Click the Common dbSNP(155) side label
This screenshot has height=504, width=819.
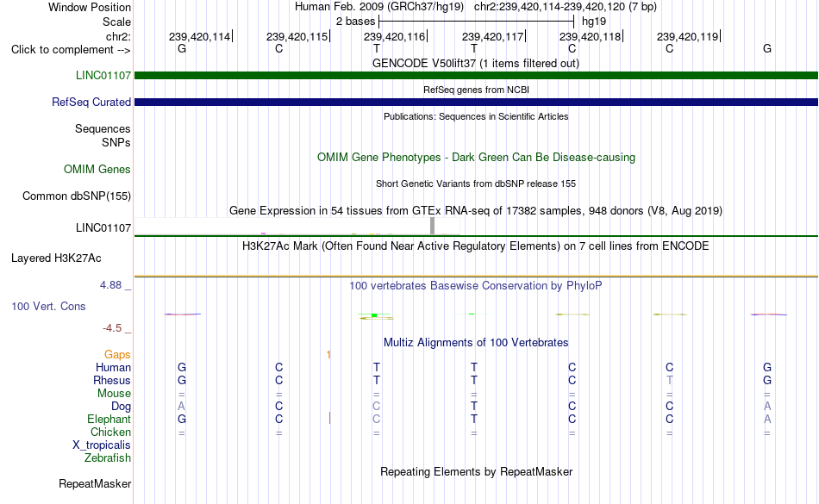click(x=76, y=196)
